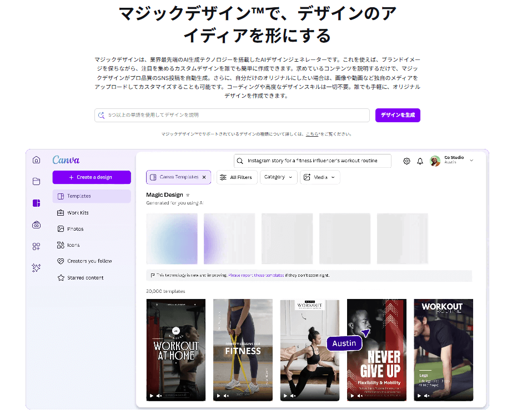The width and height of the screenshot is (532, 414).
Task: Open the settings gear icon
Action: pos(406,161)
